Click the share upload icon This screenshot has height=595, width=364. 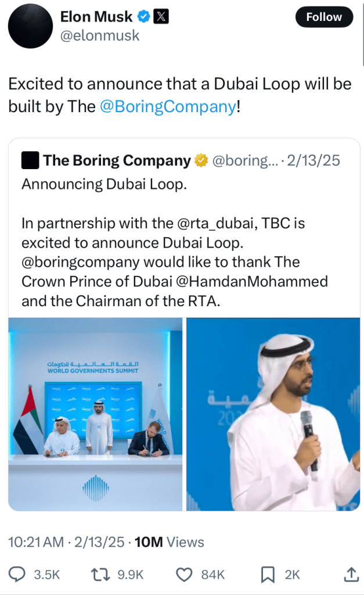pyautogui.click(x=351, y=575)
